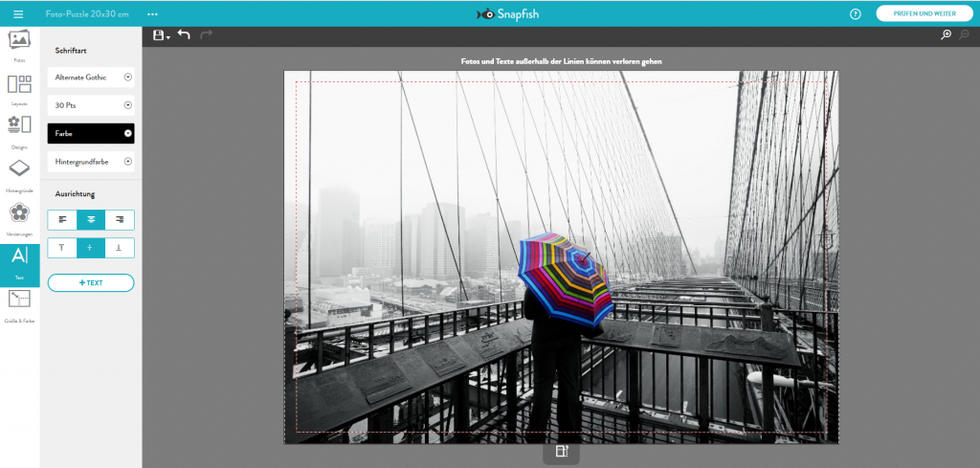
Task: Redo the action
Action: coord(207,35)
